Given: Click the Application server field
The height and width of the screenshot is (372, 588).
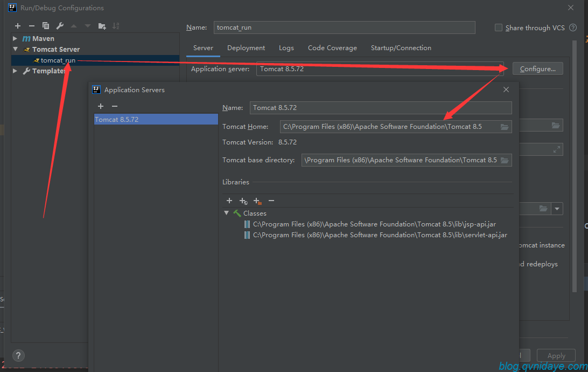Looking at the screenshot, I should point(380,68).
